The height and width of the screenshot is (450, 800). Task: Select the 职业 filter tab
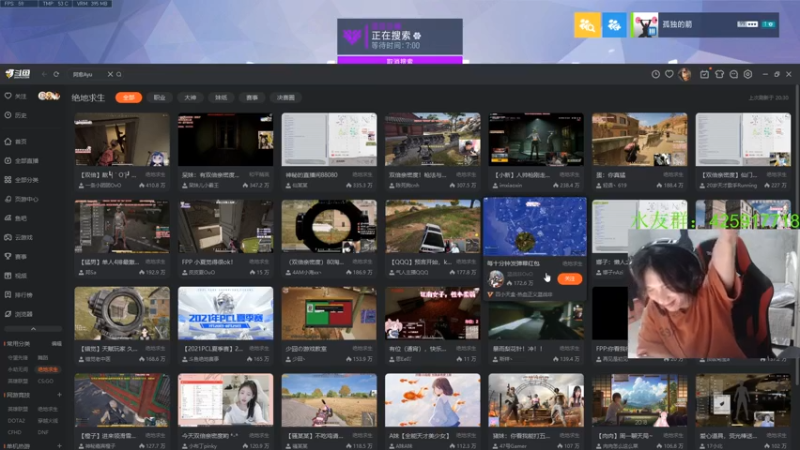tap(160, 97)
